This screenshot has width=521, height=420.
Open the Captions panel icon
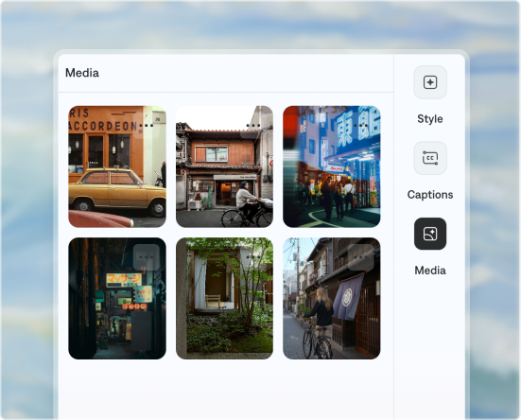430,158
